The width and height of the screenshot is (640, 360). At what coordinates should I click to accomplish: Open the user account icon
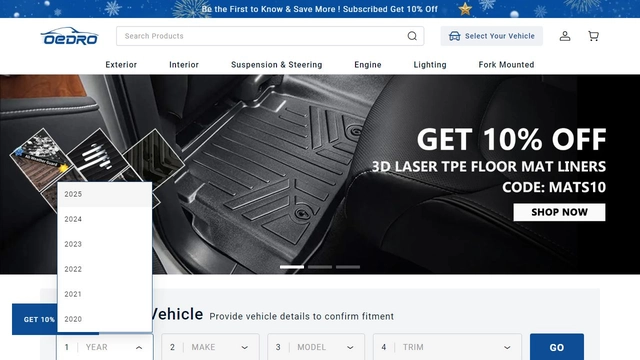pyautogui.click(x=565, y=36)
